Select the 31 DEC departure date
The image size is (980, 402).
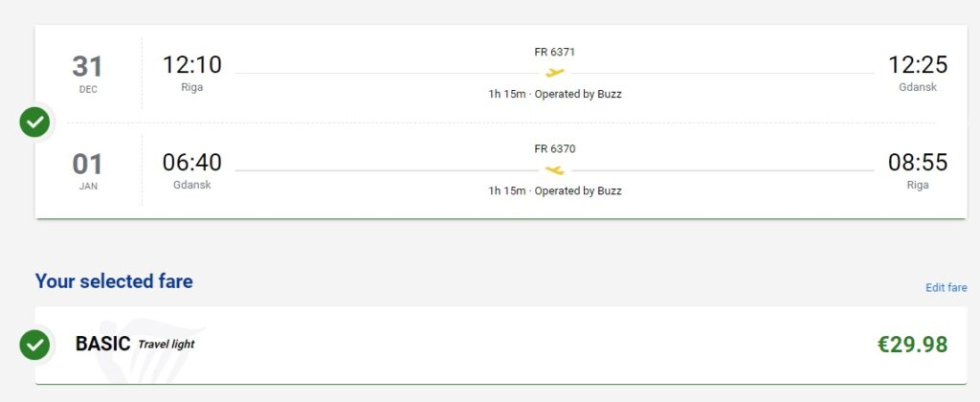87,73
